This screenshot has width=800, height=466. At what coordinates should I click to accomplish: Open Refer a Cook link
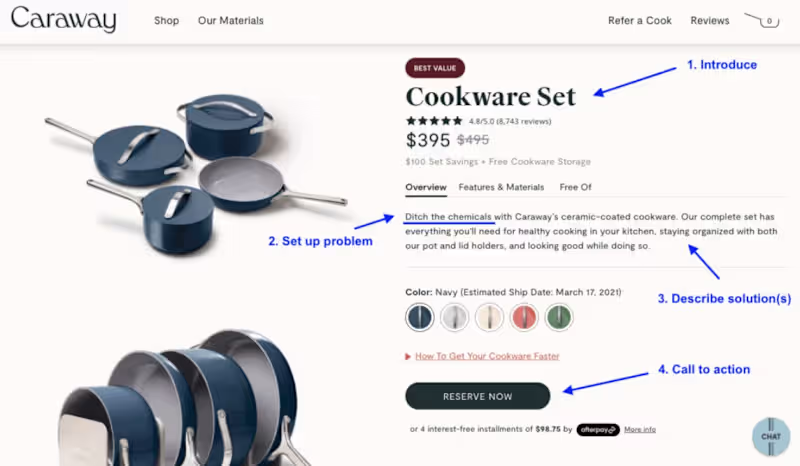pos(640,20)
